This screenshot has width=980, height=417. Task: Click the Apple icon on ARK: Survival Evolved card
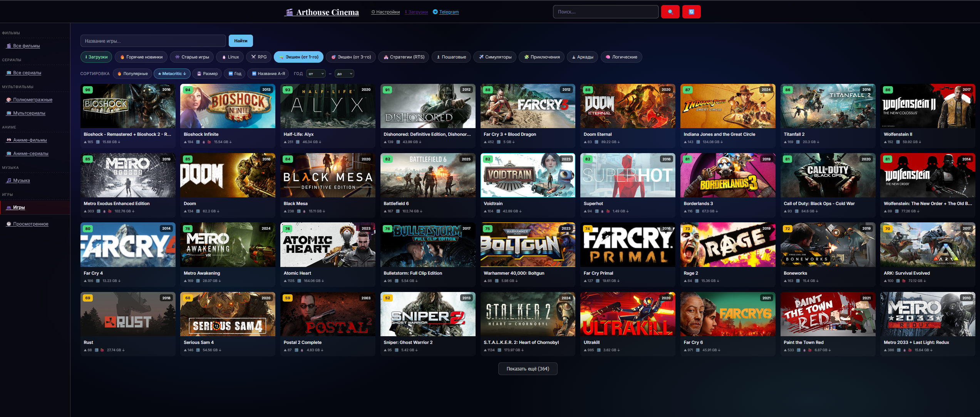[904, 281]
